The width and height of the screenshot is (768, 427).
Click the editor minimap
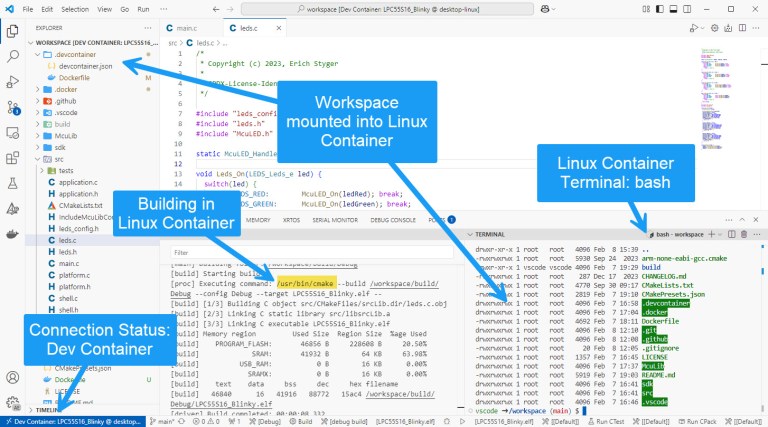coord(717,98)
